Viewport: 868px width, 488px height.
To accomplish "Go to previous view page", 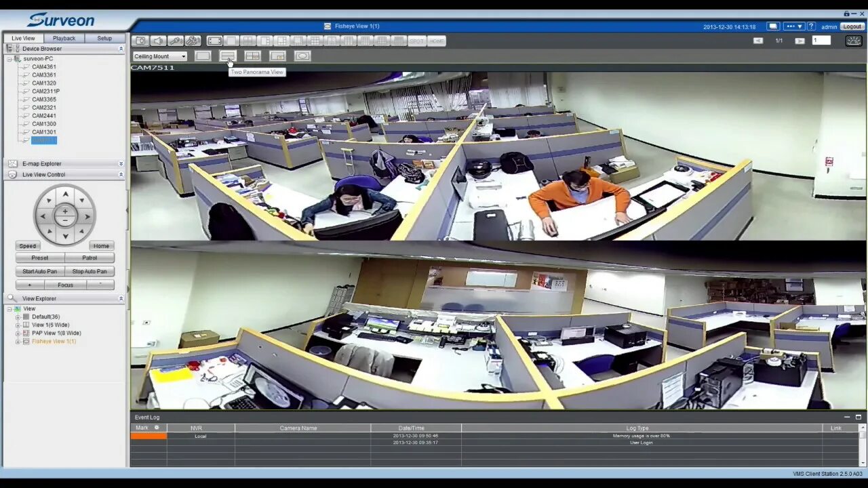I will [x=758, y=41].
